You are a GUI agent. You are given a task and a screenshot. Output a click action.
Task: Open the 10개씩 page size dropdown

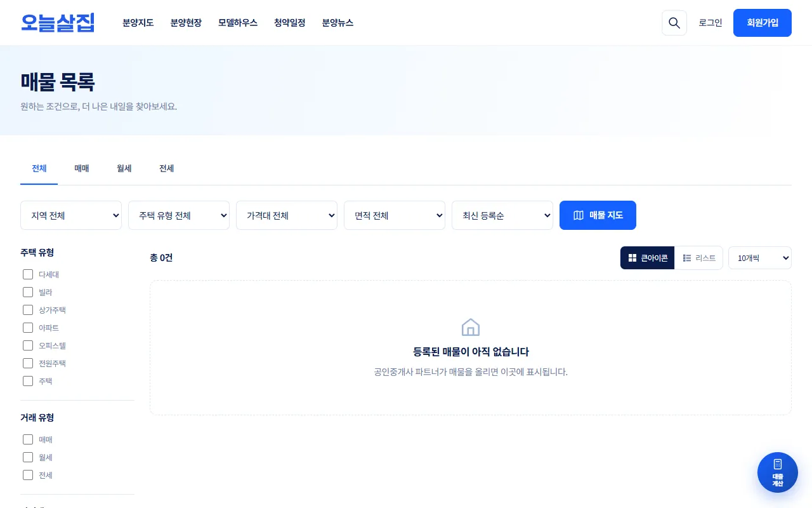[760, 258]
